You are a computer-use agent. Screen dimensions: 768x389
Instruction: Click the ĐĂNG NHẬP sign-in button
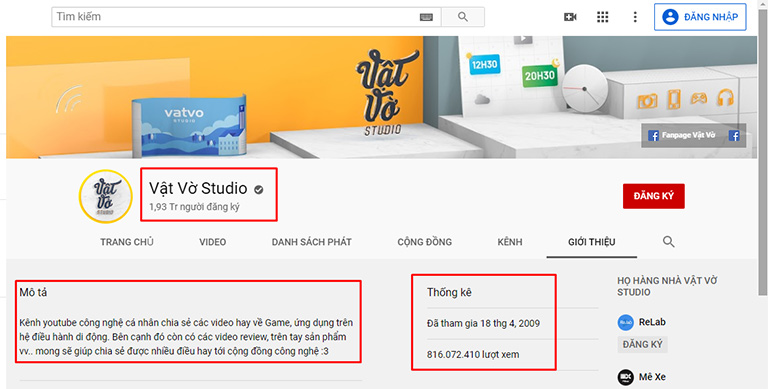[x=700, y=17]
